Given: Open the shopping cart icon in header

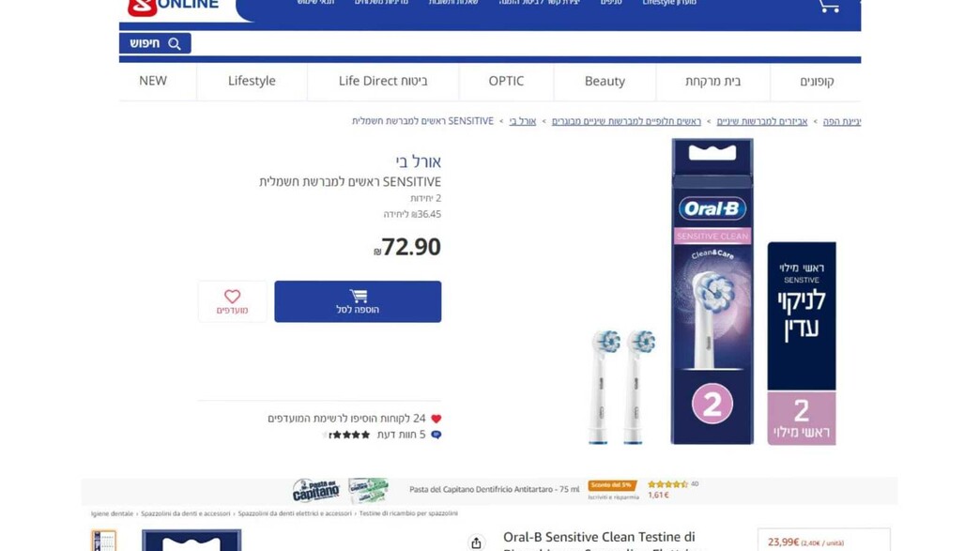Looking at the screenshot, I should (829, 6).
